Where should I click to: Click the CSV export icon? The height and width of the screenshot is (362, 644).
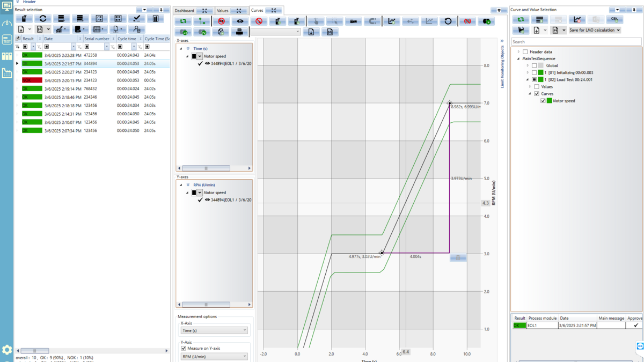[x=614, y=19]
